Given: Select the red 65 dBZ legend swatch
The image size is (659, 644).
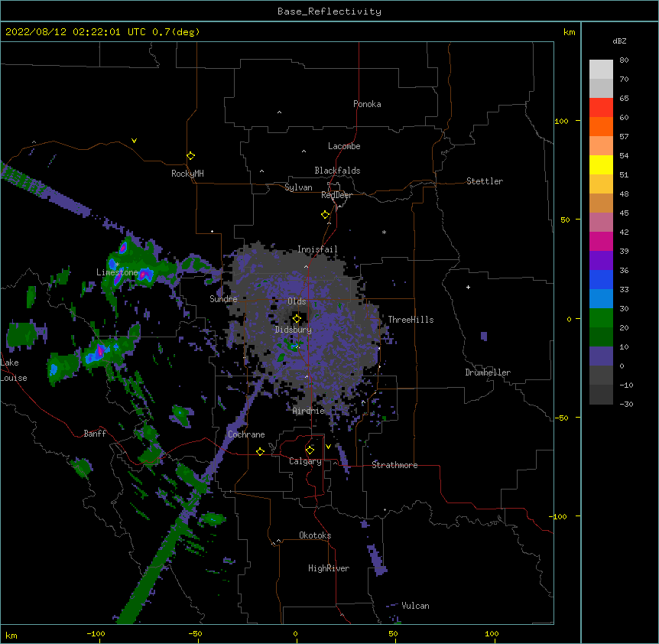Looking at the screenshot, I should tap(601, 107).
